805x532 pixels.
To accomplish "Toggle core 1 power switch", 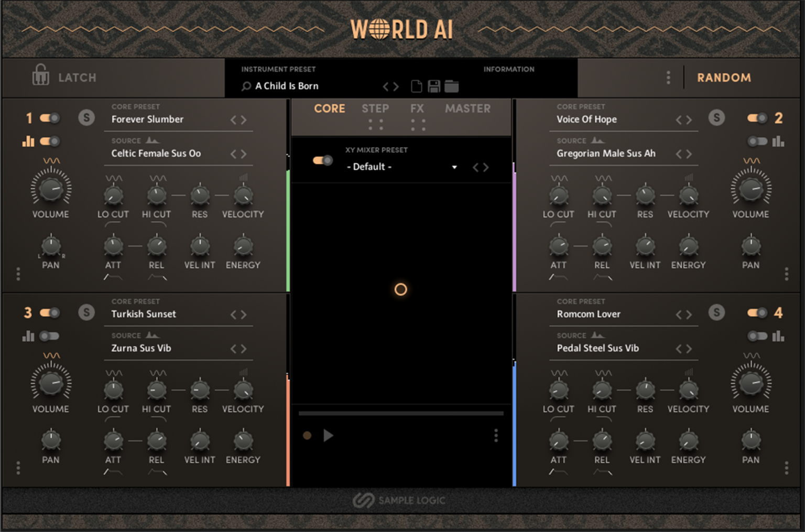I will click(50, 118).
